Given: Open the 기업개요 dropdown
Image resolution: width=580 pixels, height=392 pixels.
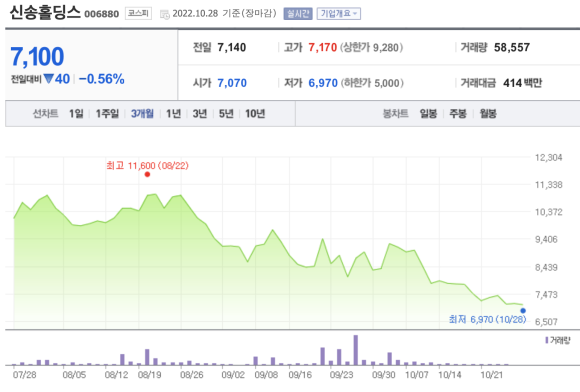Looking at the screenshot, I should [338, 14].
